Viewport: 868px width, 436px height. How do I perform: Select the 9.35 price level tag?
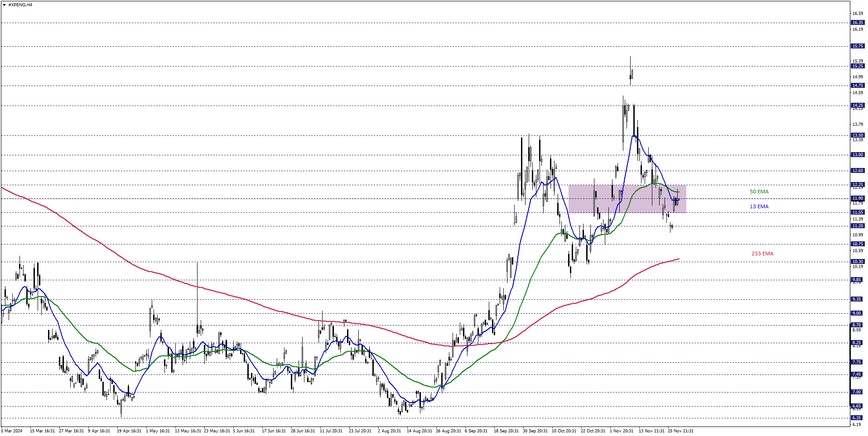[x=858, y=299]
